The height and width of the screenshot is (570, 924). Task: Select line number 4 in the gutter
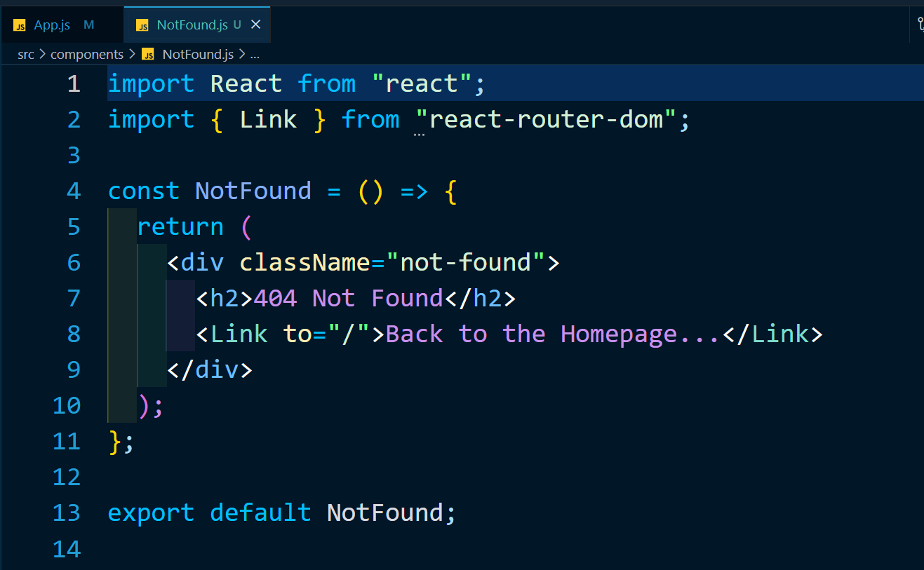coord(74,191)
